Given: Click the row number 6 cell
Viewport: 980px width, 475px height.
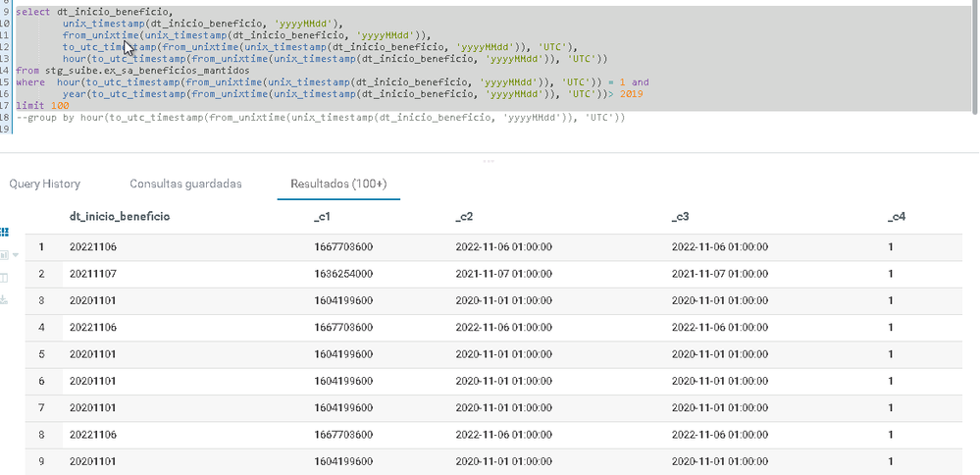Looking at the screenshot, I should 42,381.
